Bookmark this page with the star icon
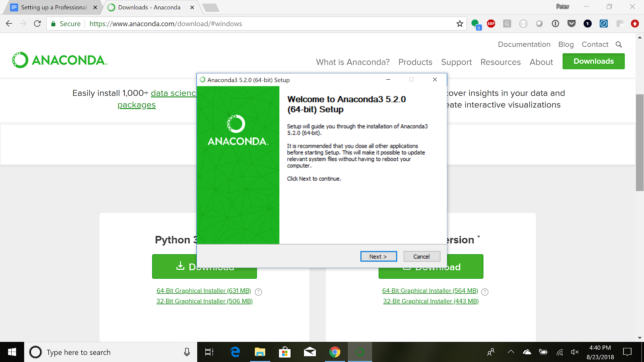 [460, 24]
